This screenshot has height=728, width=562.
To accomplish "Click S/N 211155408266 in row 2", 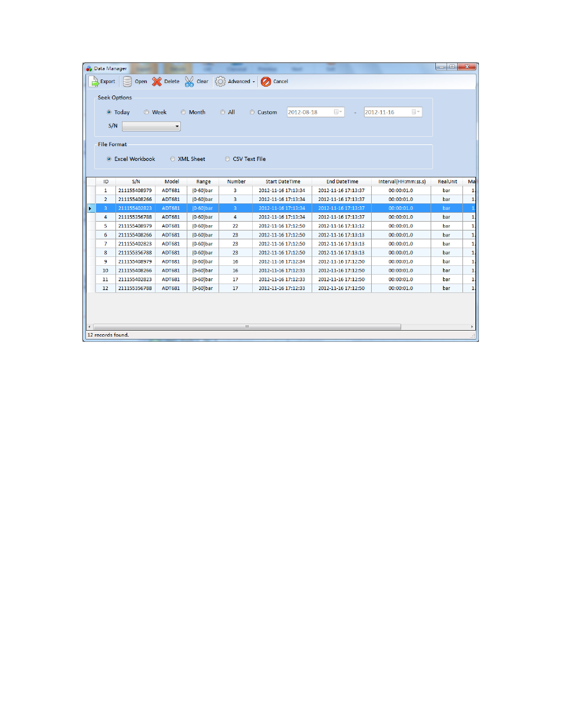I will coord(135,199).
